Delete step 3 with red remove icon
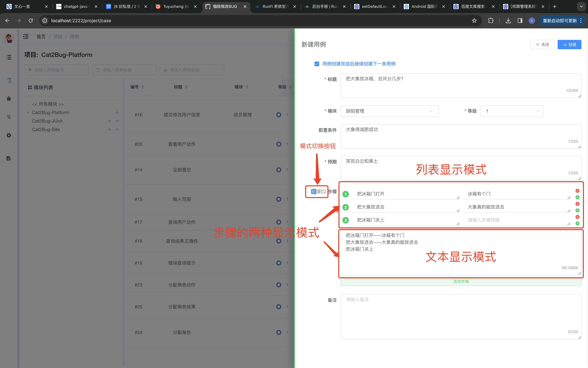The width and height of the screenshot is (588, 368). [577, 217]
